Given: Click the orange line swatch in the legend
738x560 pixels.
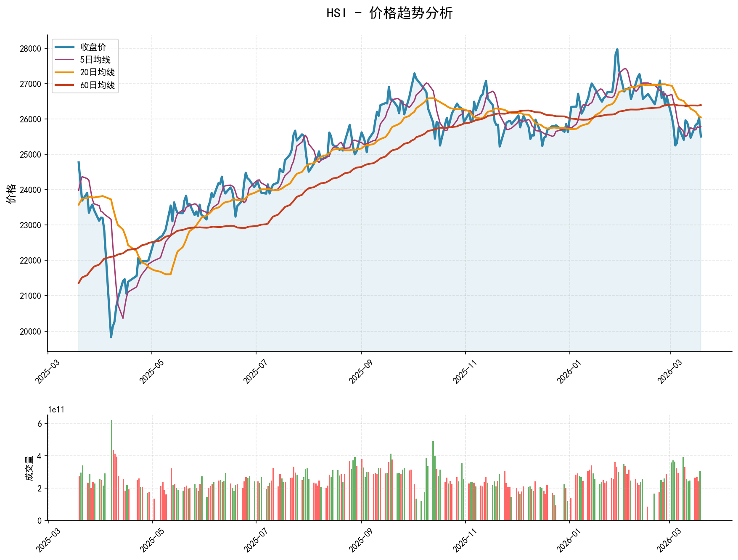Looking at the screenshot, I should [64, 72].
